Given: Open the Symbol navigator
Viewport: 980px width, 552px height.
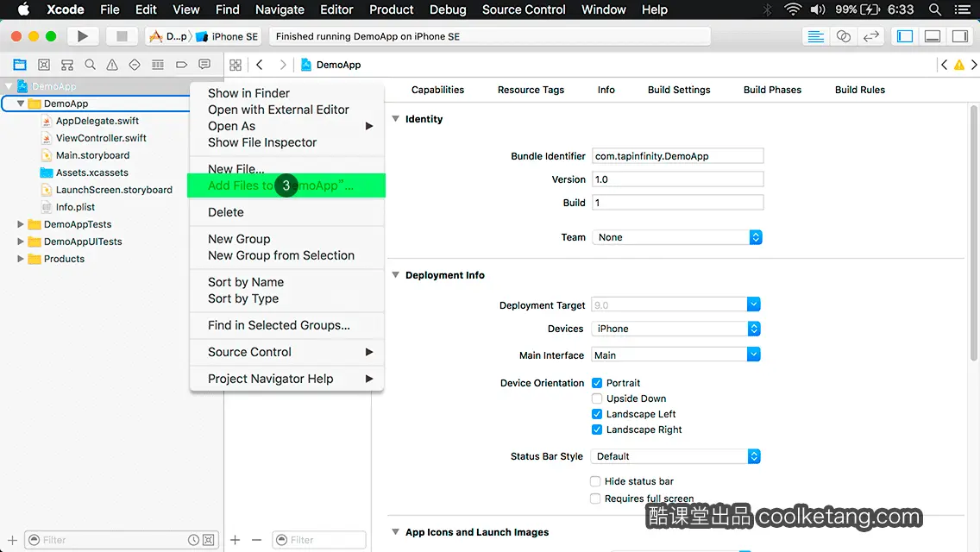Looking at the screenshot, I should click(x=67, y=65).
